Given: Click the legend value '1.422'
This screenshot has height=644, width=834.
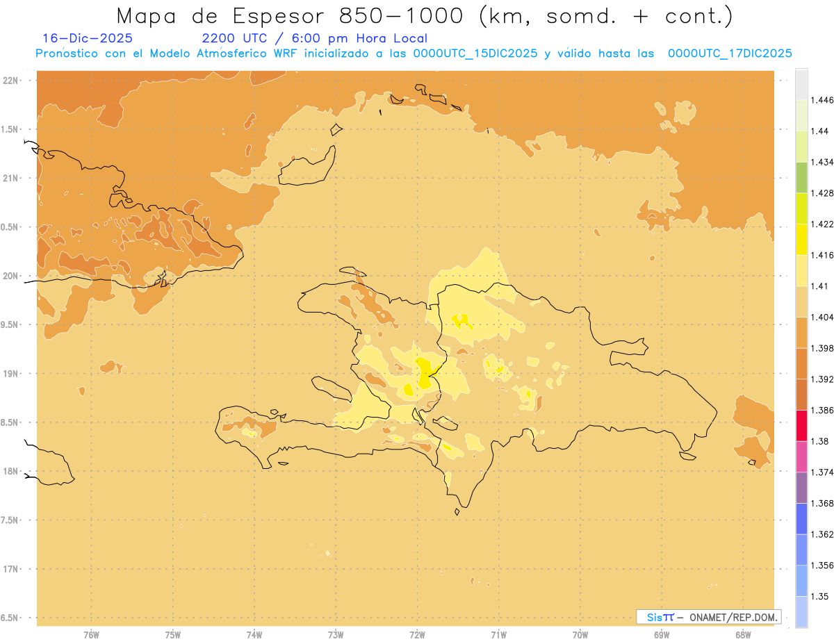Looking at the screenshot, I should point(823,224).
